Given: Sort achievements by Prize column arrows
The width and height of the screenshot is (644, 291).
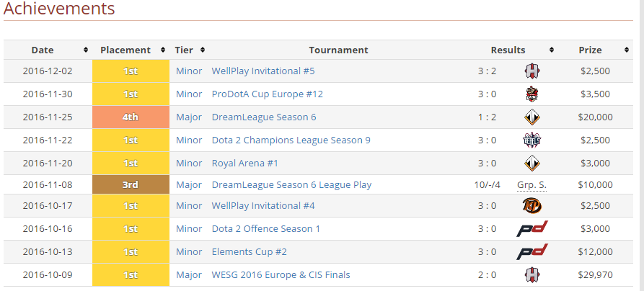Looking at the screenshot, I should [x=628, y=50].
